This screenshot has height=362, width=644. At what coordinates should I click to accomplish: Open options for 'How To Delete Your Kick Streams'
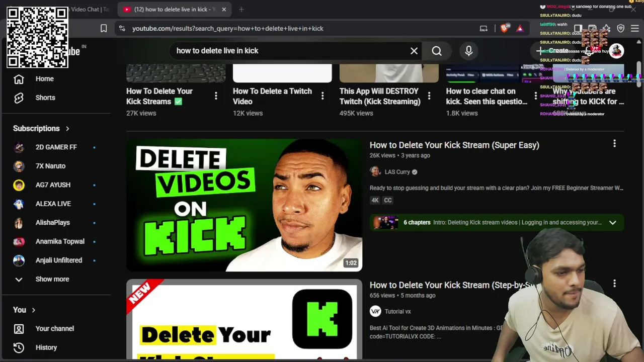216,96
